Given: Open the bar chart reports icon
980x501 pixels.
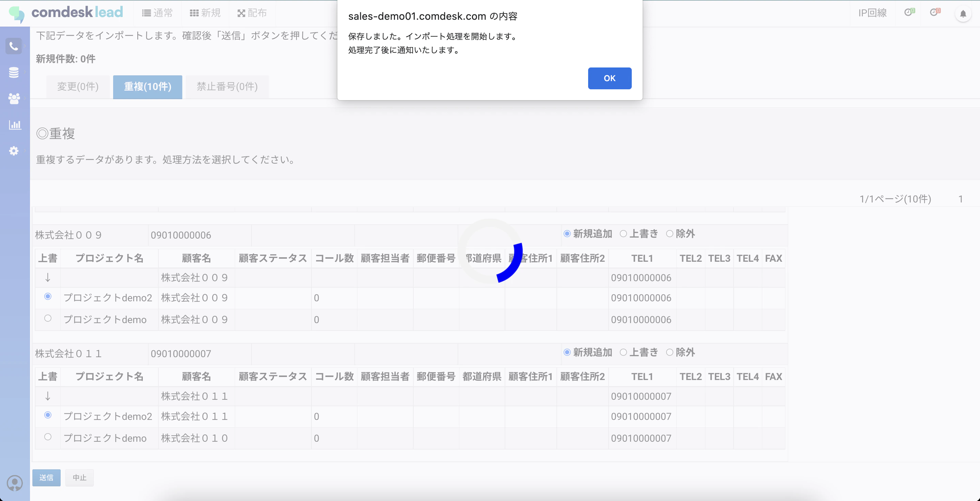Looking at the screenshot, I should (15, 125).
